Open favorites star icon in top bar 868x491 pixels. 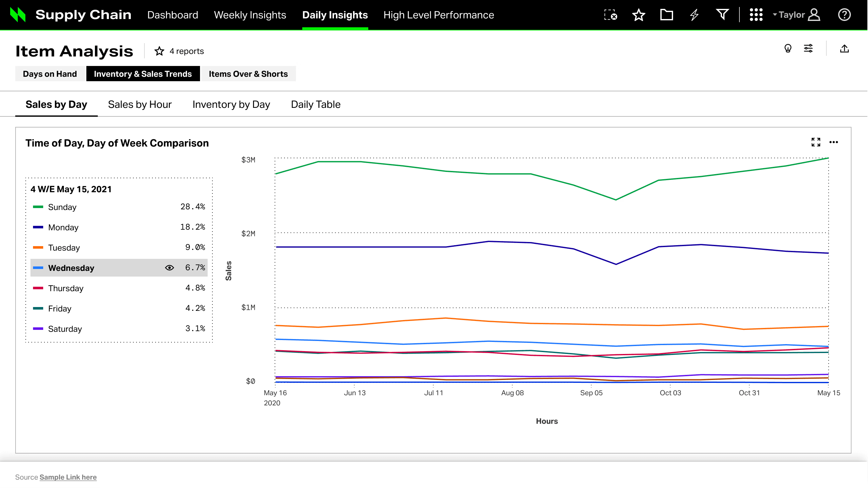coord(638,15)
